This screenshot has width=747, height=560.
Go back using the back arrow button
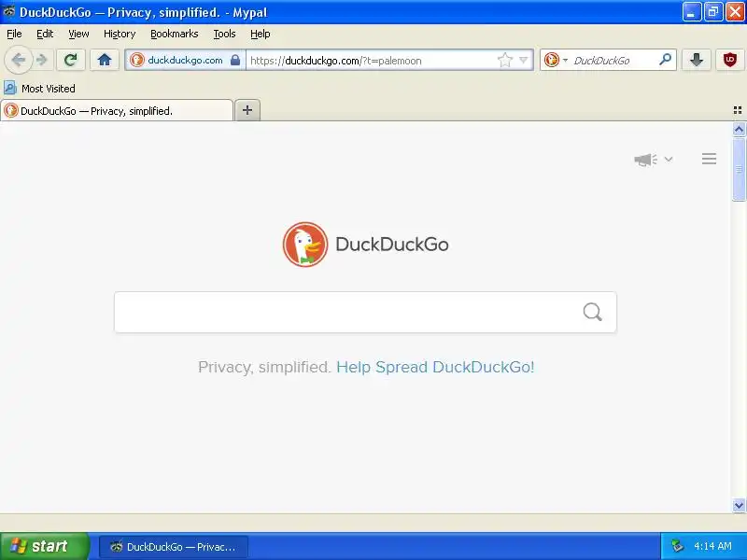(x=19, y=60)
